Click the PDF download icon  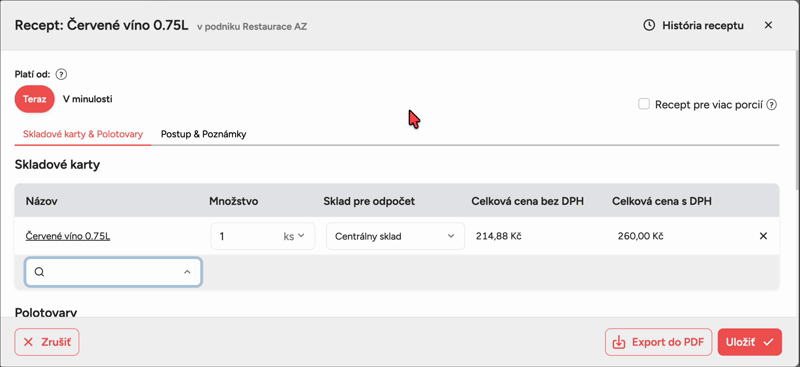(x=618, y=342)
